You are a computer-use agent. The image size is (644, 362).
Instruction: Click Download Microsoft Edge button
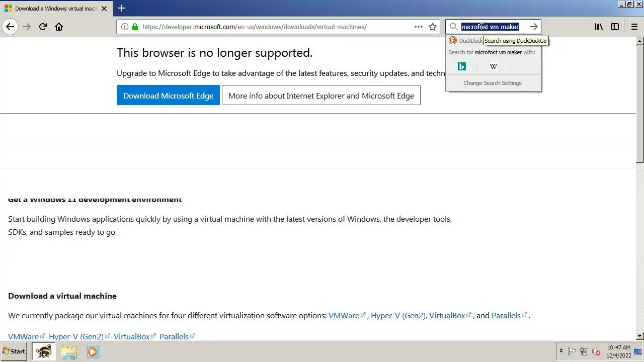[x=168, y=96]
